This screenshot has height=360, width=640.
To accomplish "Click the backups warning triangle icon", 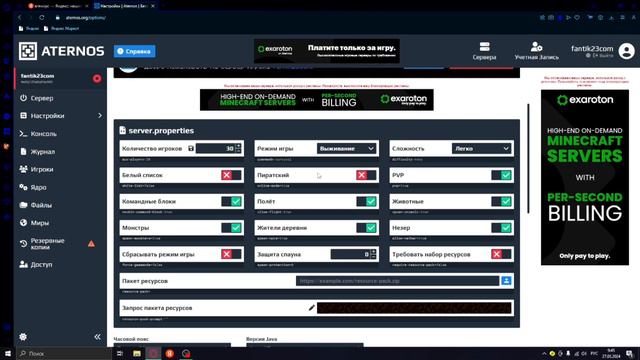I will (x=91, y=244).
